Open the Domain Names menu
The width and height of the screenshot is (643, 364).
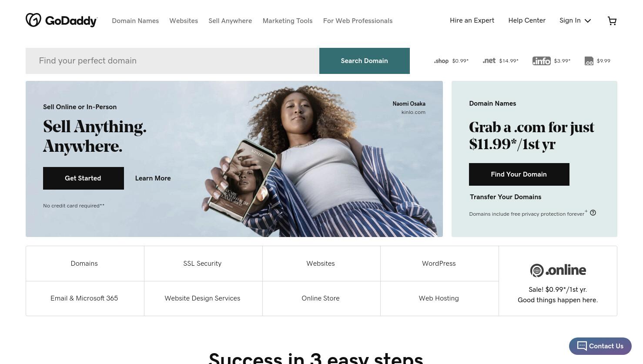point(135,21)
